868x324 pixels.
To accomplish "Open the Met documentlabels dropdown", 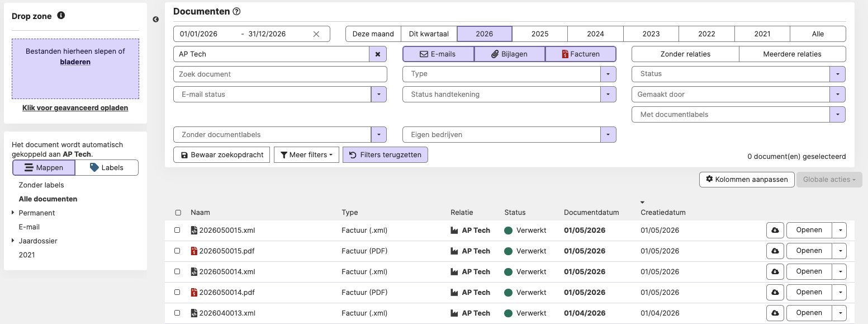I will pyautogui.click(x=837, y=115).
